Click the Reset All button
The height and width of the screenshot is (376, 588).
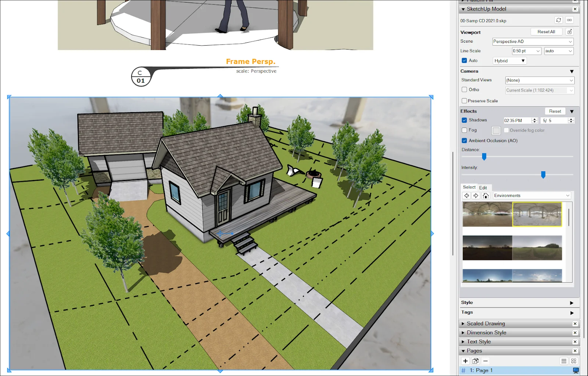point(546,32)
